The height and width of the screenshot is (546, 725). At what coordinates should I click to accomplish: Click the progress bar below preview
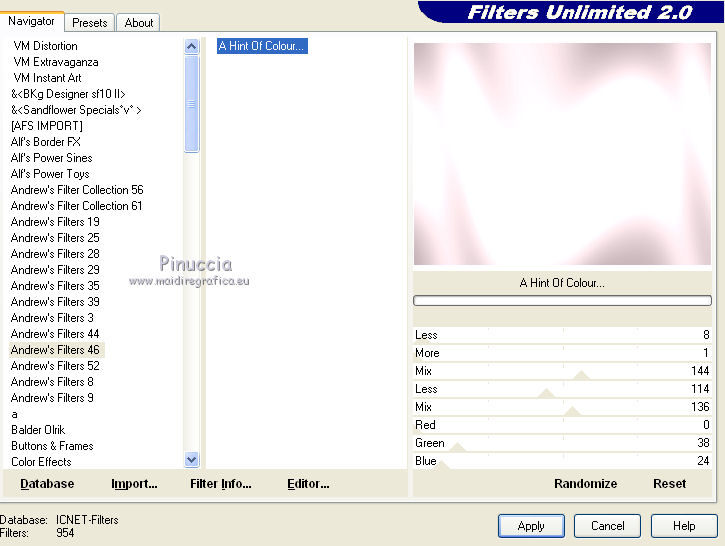tap(562, 301)
